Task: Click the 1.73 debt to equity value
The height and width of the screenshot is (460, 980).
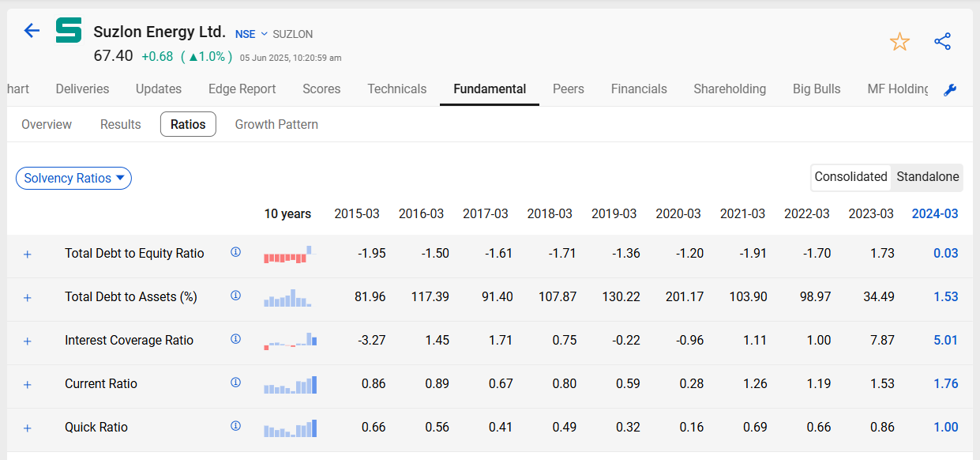Action: (881, 254)
